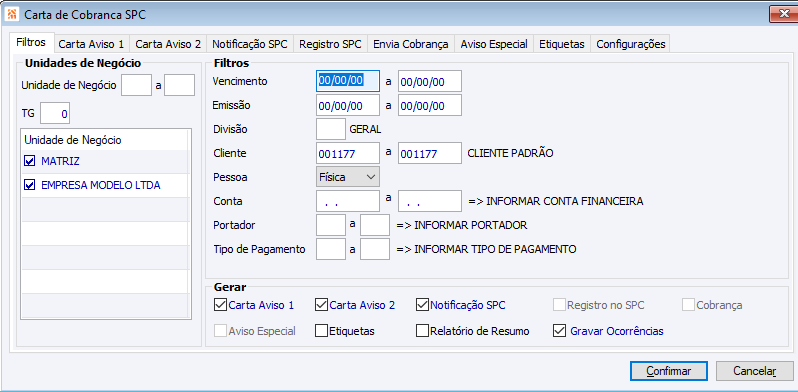The image size is (798, 392).
Task: Click the Conta starting field
Action: pos(348,201)
